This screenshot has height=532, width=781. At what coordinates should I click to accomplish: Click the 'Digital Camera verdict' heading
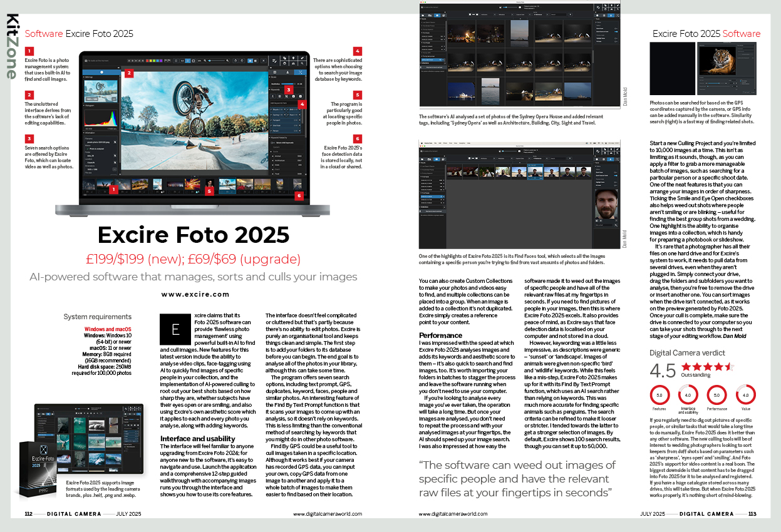pyautogui.click(x=686, y=353)
